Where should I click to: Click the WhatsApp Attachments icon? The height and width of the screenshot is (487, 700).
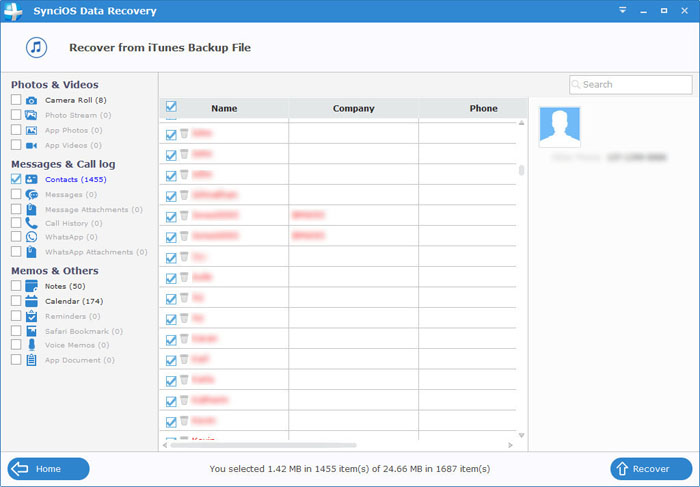coord(31,252)
